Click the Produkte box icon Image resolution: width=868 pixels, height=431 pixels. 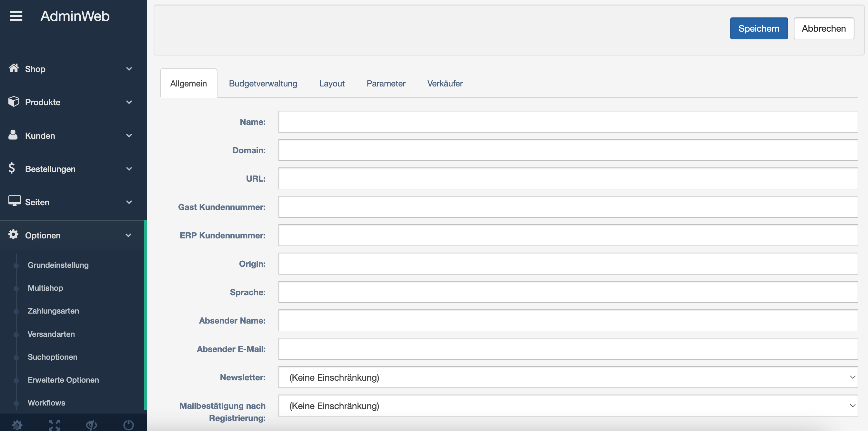coord(14,101)
